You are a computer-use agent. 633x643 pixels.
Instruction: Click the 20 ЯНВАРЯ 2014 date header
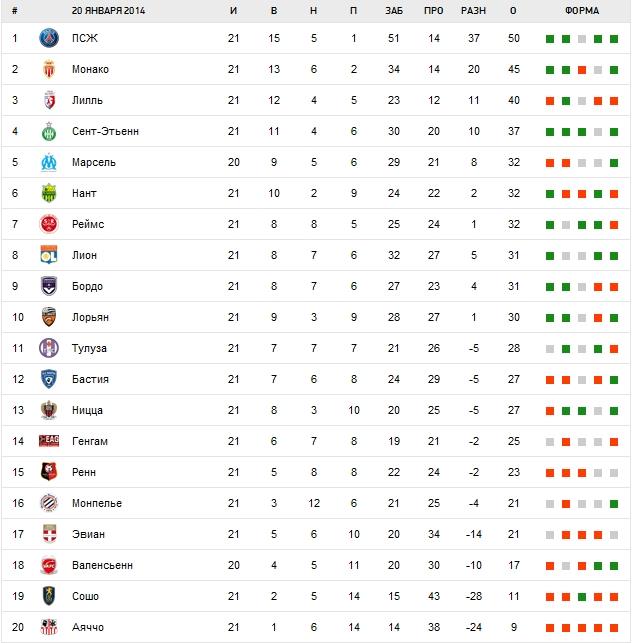pyautogui.click(x=110, y=11)
